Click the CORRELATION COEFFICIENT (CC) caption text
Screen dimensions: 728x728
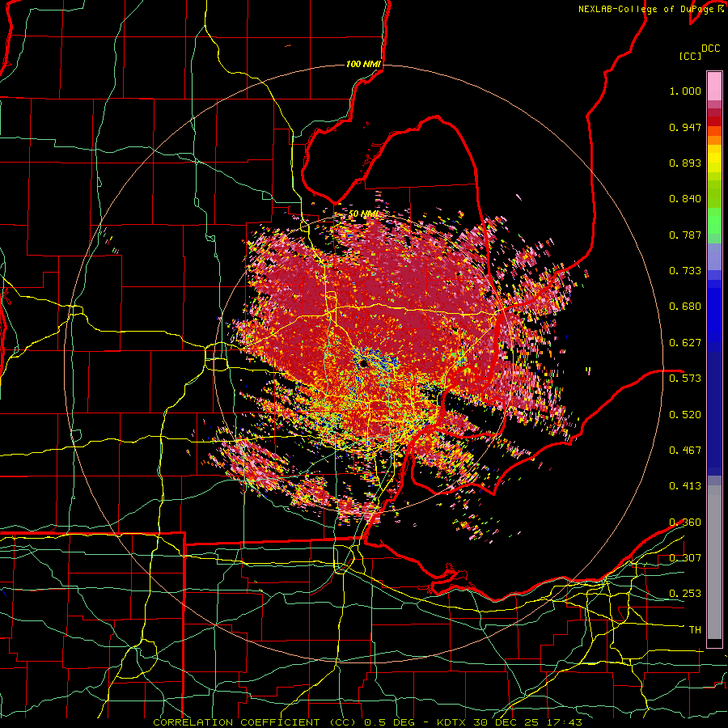click(x=254, y=722)
